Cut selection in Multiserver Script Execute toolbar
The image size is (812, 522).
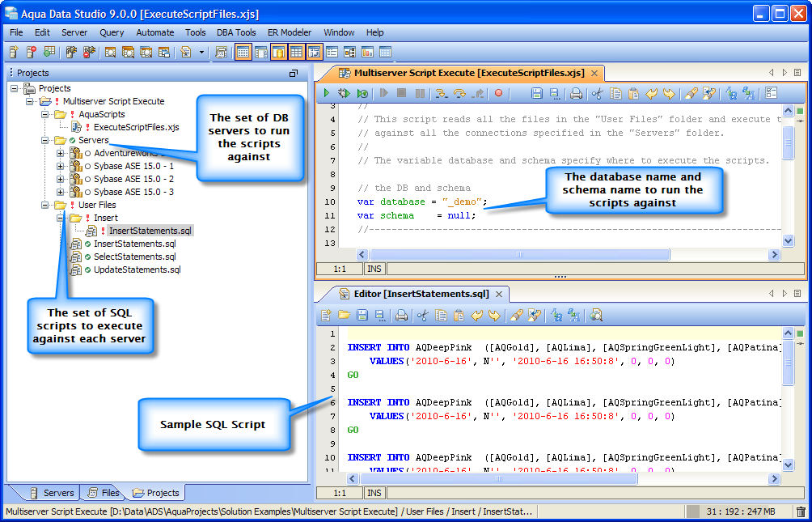598,93
